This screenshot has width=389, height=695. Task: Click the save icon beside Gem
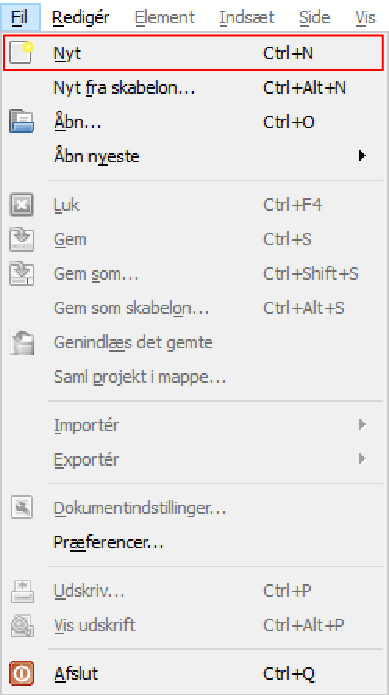[21, 240]
